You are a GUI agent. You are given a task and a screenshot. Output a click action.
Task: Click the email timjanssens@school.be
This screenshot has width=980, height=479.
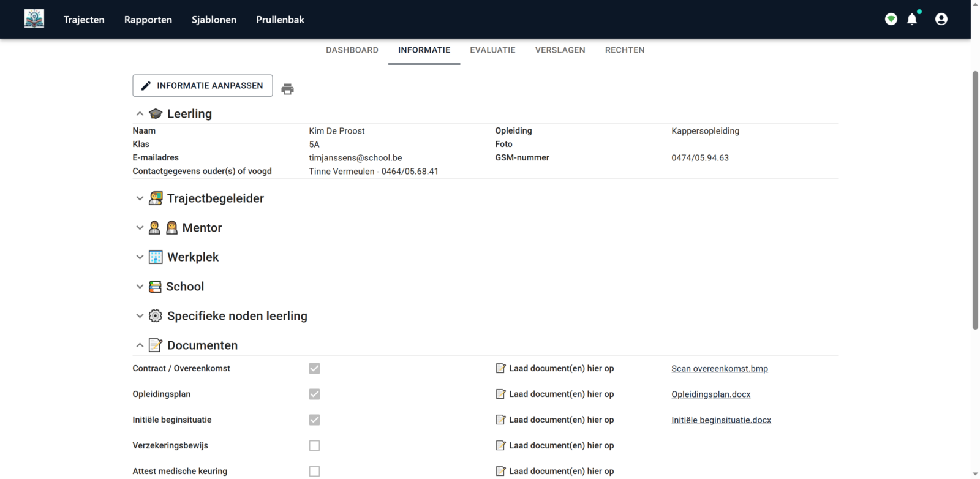coord(355,158)
